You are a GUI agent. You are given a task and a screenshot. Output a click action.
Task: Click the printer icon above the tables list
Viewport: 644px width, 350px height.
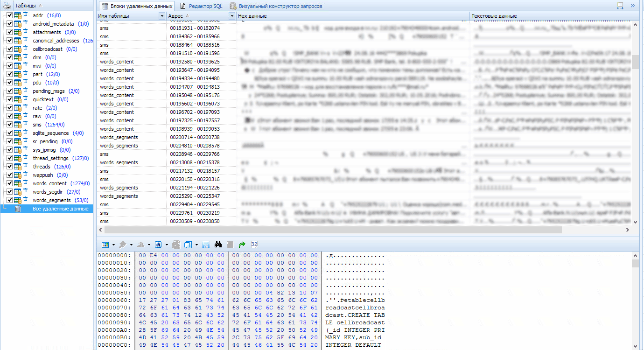point(7,6)
